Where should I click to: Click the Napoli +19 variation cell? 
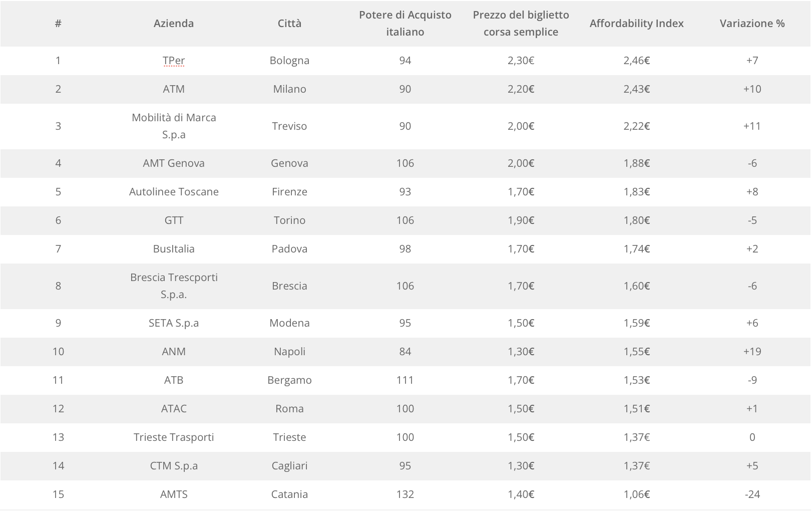coord(752,351)
